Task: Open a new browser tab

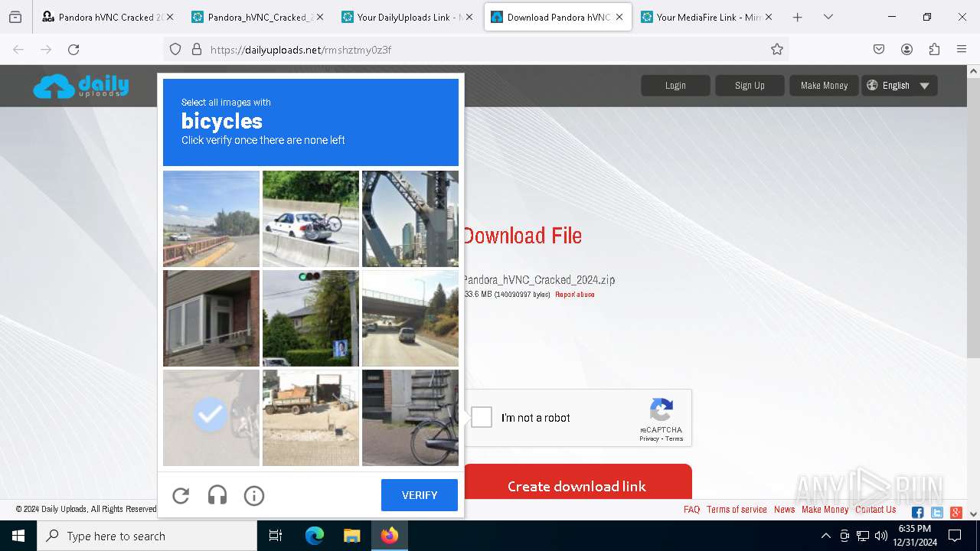Action: tap(797, 17)
